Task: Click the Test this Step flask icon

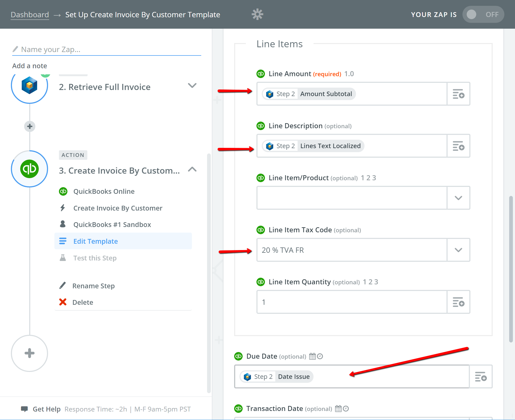Action: click(63, 258)
